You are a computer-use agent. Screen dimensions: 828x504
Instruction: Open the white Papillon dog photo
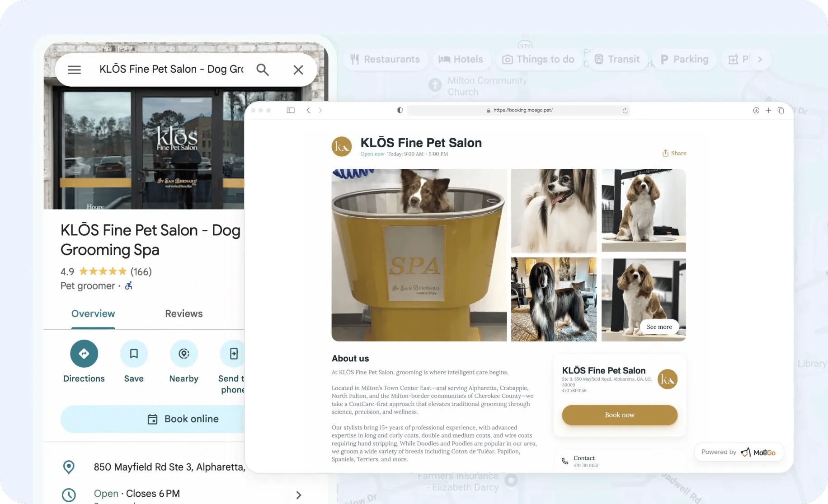554,210
